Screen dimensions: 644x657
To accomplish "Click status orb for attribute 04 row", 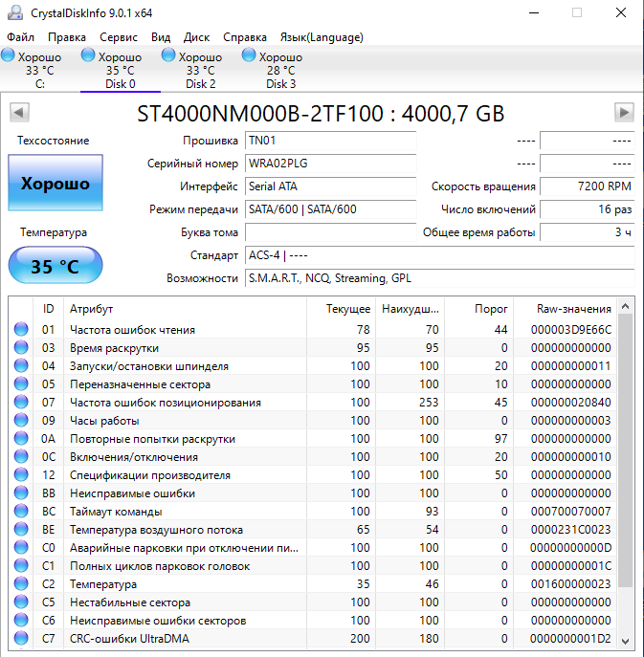I will [21, 365].
